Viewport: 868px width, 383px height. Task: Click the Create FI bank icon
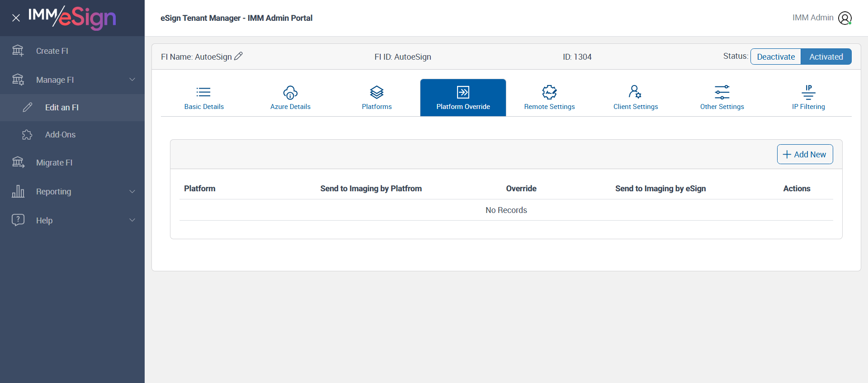click(18, 51)
